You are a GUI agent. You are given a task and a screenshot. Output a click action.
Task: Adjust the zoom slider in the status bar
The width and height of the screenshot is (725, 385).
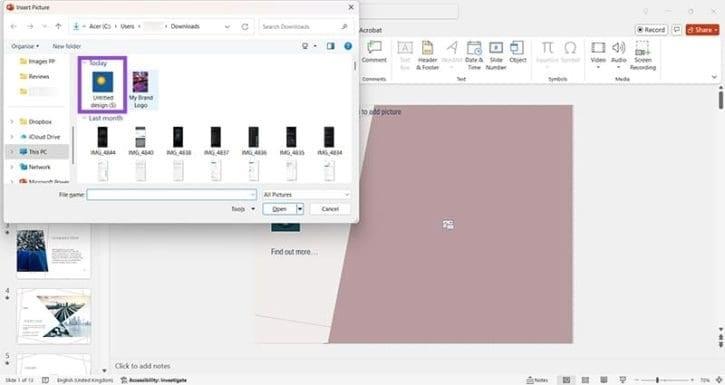coord(657,380)
